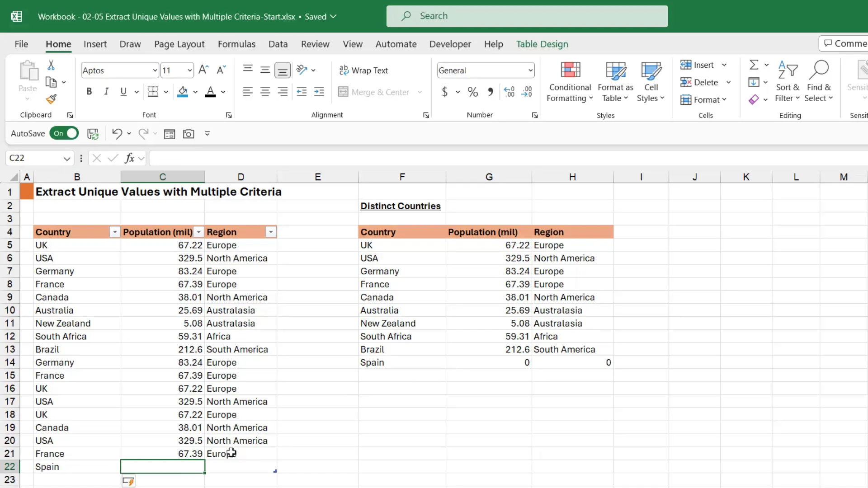Apply Fill Color bucket
The width and height of the screenshot is (868, 488).
(183, 92)
